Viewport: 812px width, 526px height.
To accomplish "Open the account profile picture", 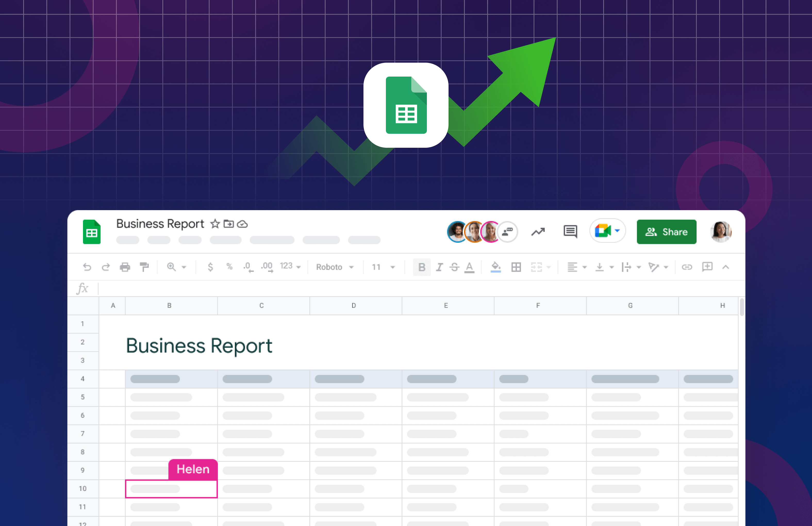I will (720, 232).
